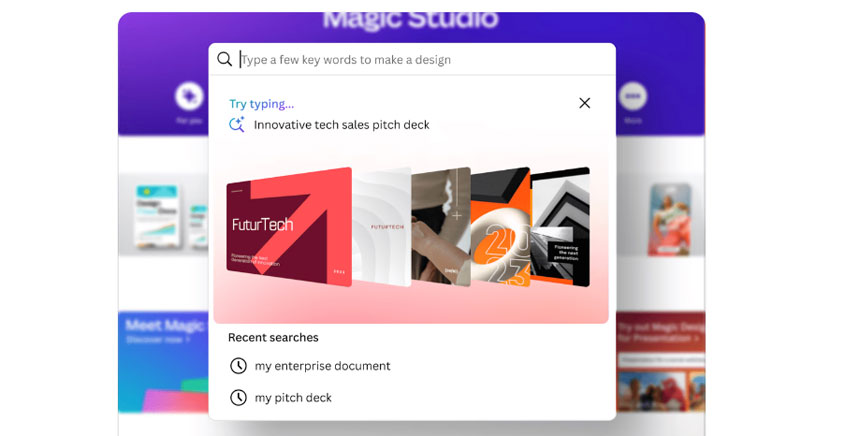Click the blurred document thumbnail on left

[x=157, y=215]
